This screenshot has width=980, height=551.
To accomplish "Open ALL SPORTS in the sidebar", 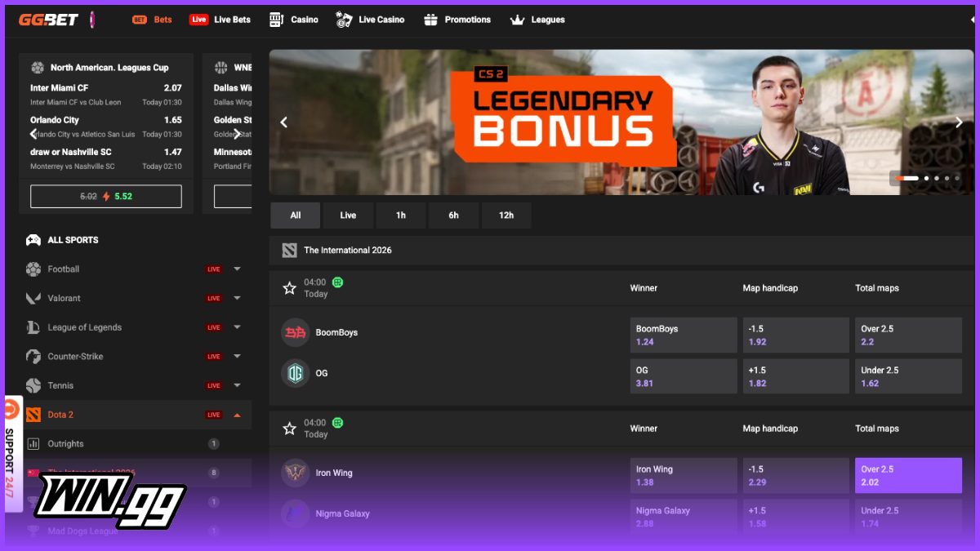I will (x=73, y=240).
